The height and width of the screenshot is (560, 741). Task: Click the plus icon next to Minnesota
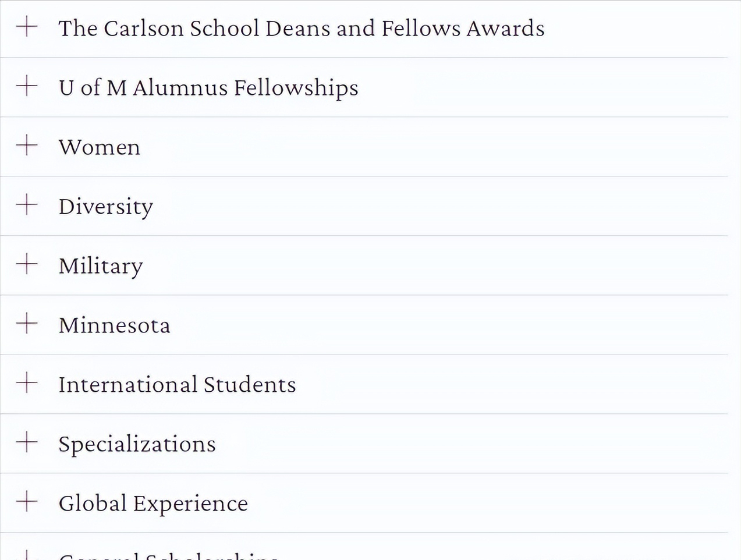click(27, 324)
